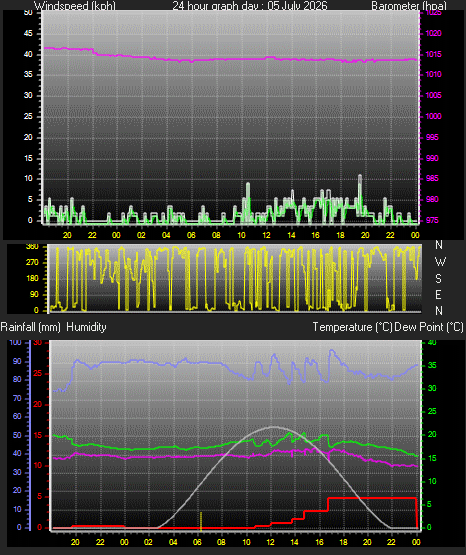
Task: Pick the white windspeed axis value 30
Action: click(28, 95)
